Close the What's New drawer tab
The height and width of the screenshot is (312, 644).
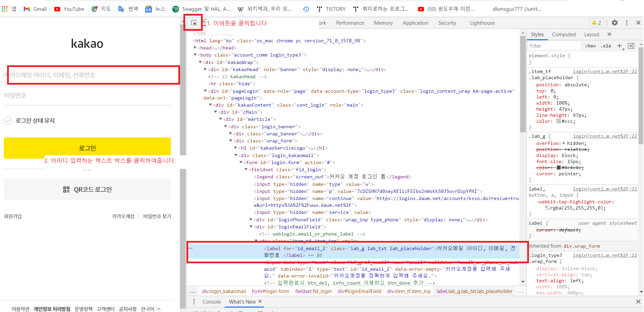pyautogui.click(x=260, y=301)
